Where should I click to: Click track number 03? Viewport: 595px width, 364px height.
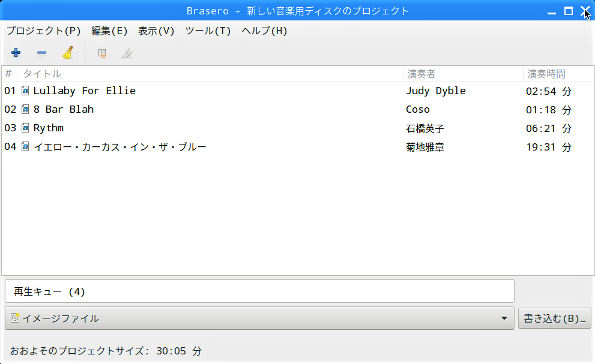(10, 128)
